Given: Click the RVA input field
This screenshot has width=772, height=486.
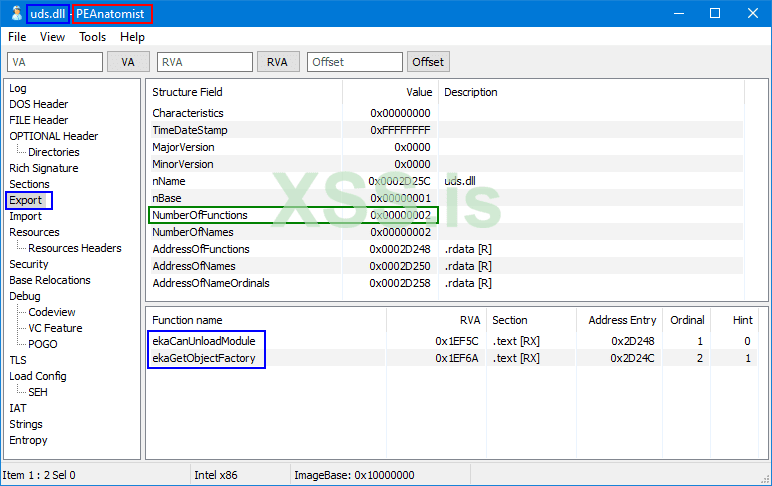Looking at the screenshot, I should click(x=204, y=62).
